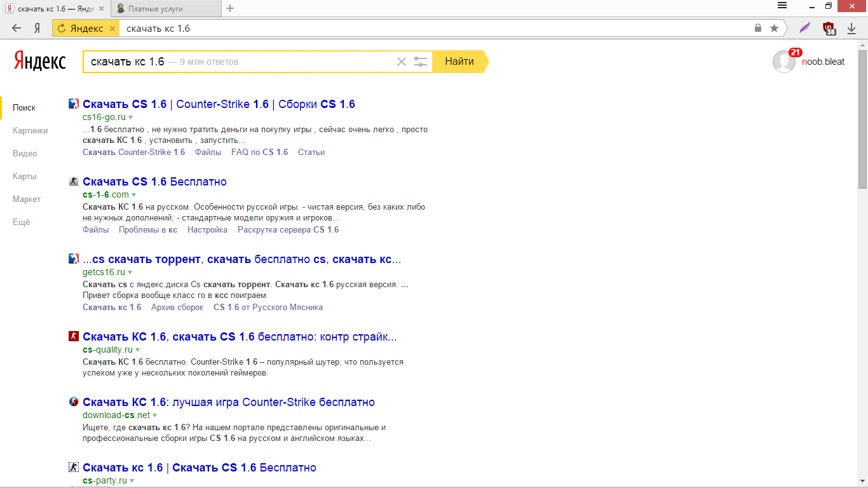Expand dropdown arrow next to cs16-go.ru
868x488 pixels.
click(131, 118)
